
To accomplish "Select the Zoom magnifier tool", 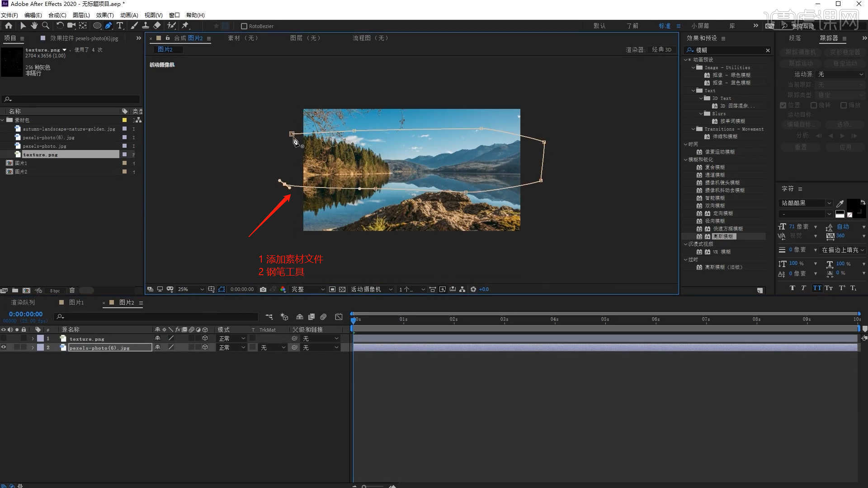I will (x=45, y=26).
